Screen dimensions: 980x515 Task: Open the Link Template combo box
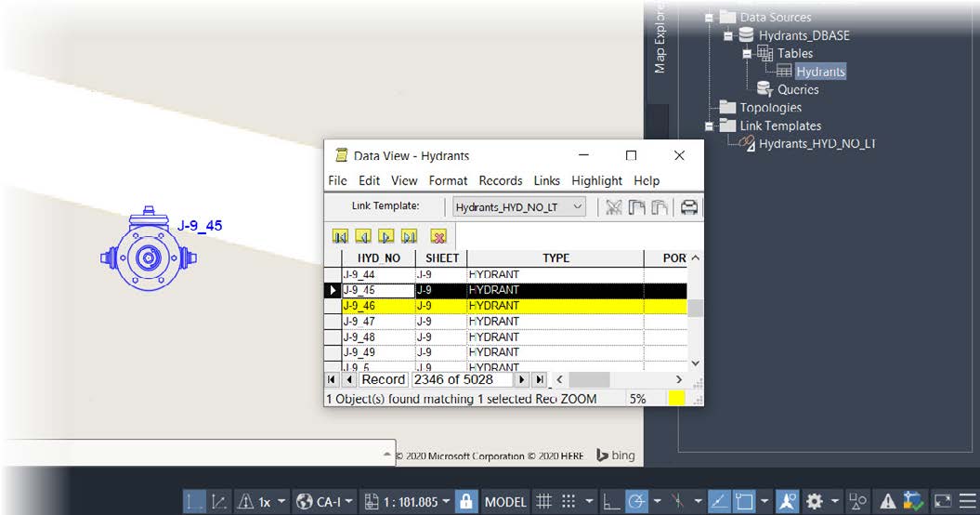pyautogui.click(x=518, y=206)
